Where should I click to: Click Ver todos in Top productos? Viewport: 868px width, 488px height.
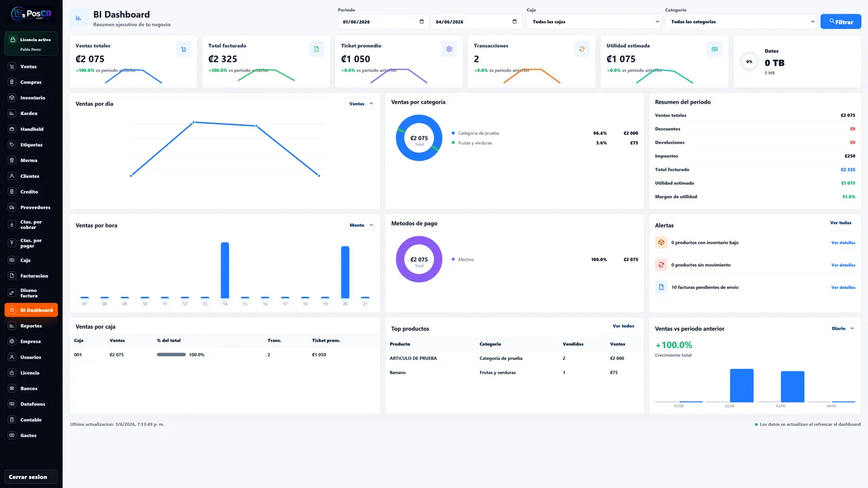pos(623,326)
